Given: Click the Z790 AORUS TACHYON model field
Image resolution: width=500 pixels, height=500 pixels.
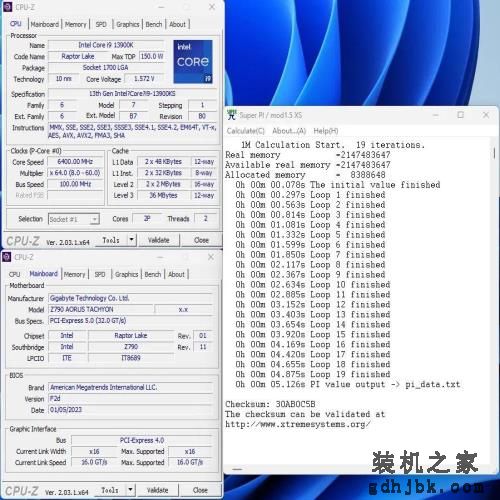Looking at the screenshot, I should click(101, 309).
